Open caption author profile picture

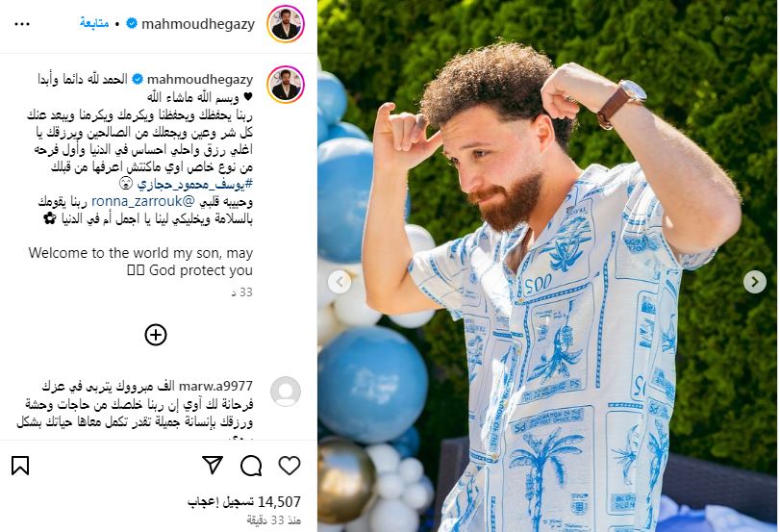pyautogui.click(x=286, y=84)
